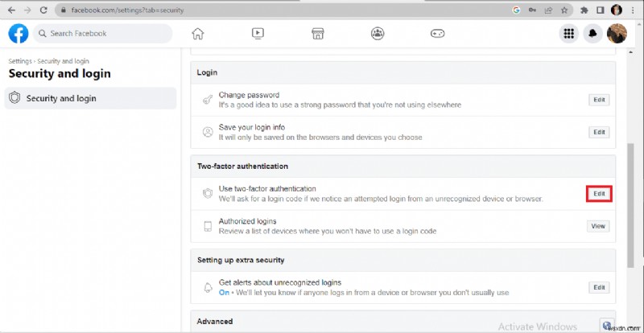644x333 pixels.
Task: Open the Chrome extensions puzzle icon
Action: (584, 10)
